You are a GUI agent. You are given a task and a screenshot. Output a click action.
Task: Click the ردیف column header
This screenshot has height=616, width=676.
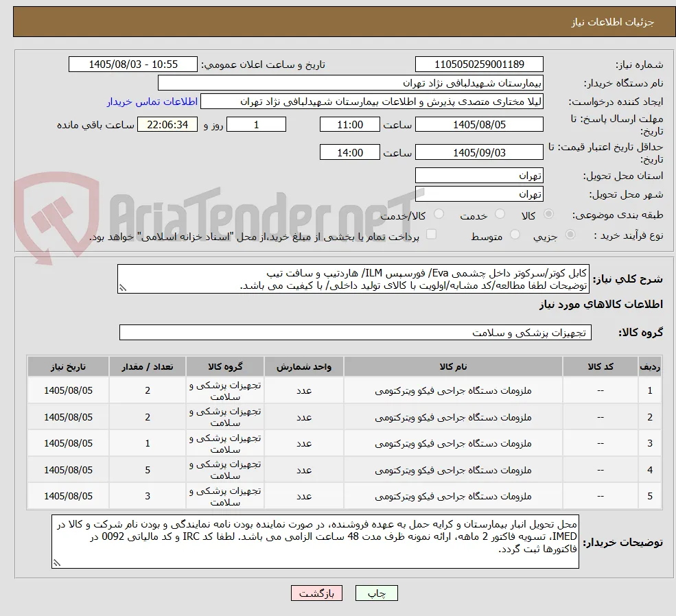tap(650, 366)
